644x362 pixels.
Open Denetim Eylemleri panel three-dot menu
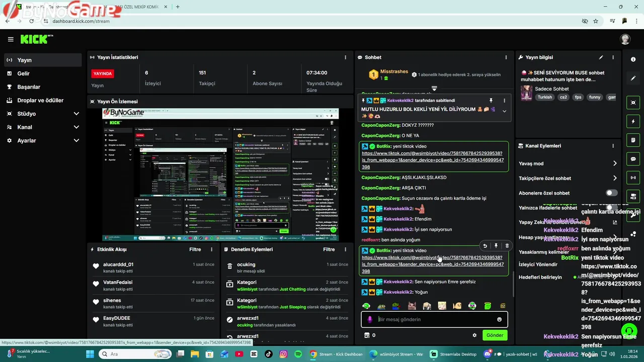345,249
